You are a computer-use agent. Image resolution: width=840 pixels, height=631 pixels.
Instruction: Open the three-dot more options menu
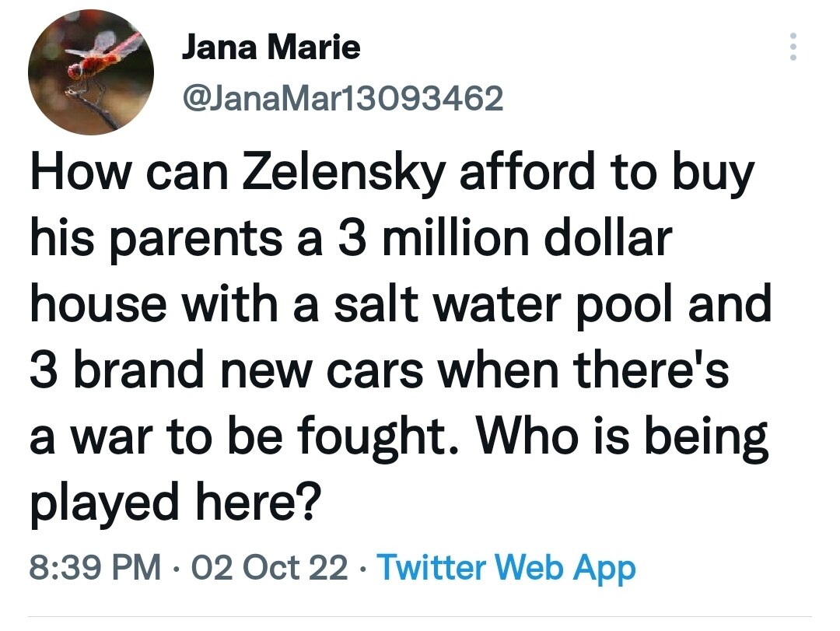pos(793,47)
